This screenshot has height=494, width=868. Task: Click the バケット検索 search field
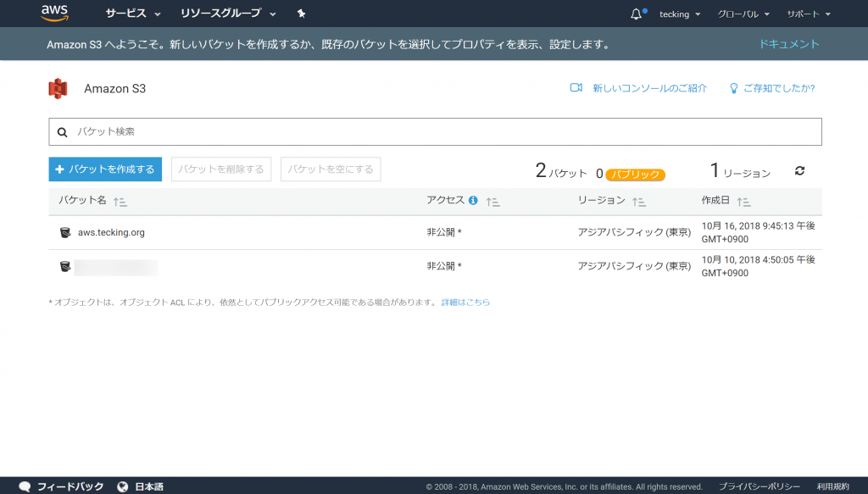(x=435, y=131)
